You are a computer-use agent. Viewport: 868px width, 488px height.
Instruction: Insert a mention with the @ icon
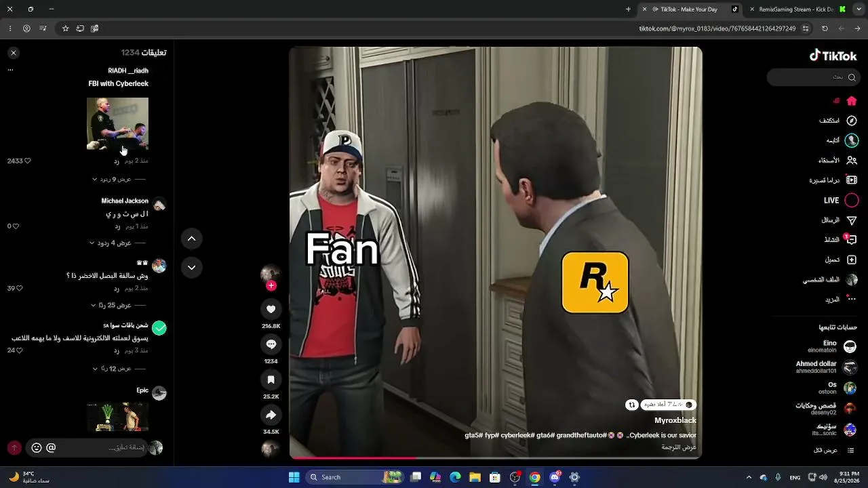tap(51, 447)
